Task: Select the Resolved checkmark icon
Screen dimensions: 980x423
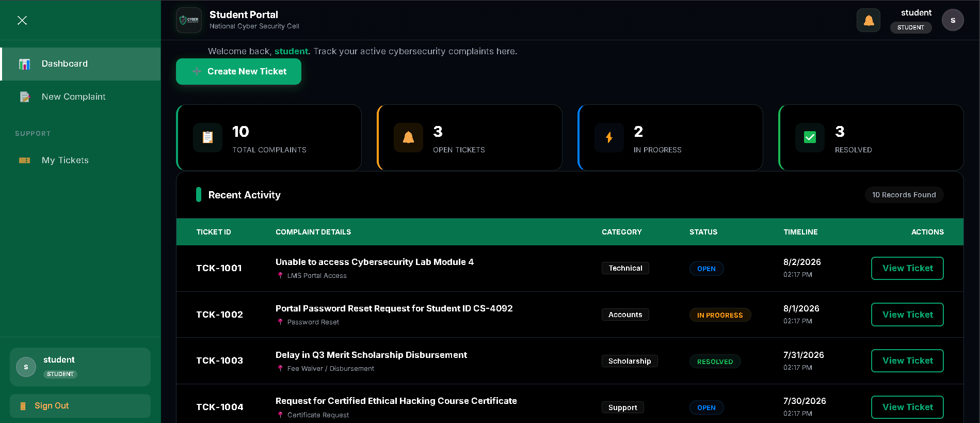Action: pyautogui.click(x=810, y=137)
